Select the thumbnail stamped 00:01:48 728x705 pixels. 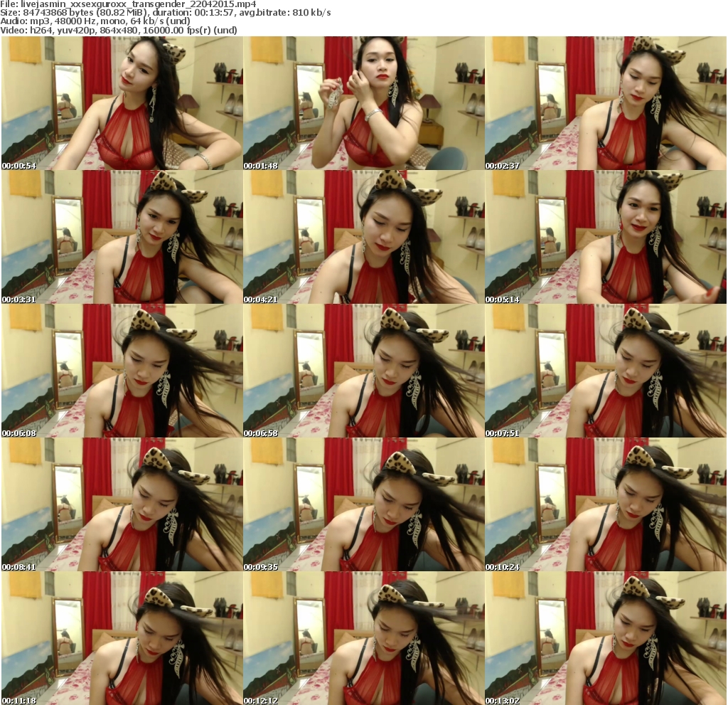[363, 103]
